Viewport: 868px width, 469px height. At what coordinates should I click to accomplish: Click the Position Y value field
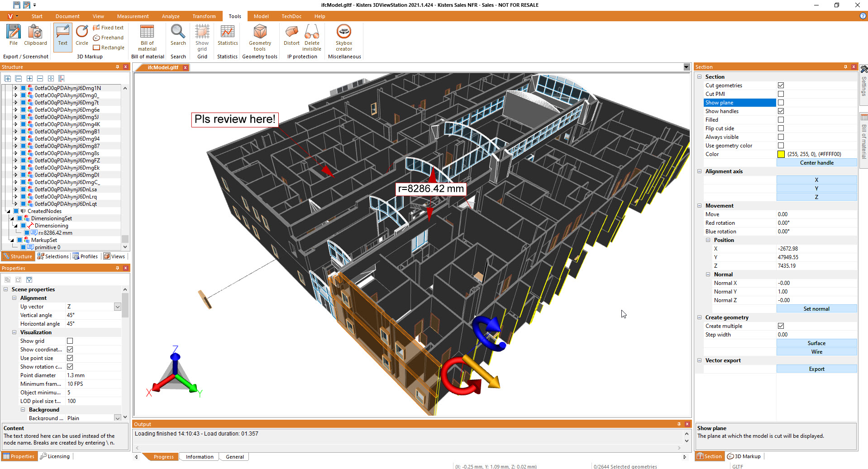(816, 257)
